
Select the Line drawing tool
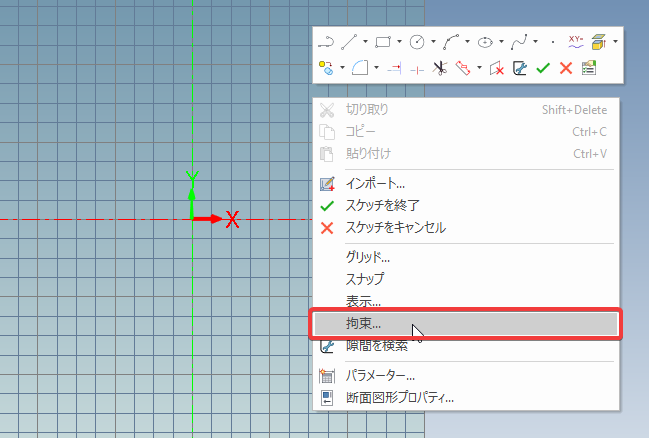tap(349, 42)
